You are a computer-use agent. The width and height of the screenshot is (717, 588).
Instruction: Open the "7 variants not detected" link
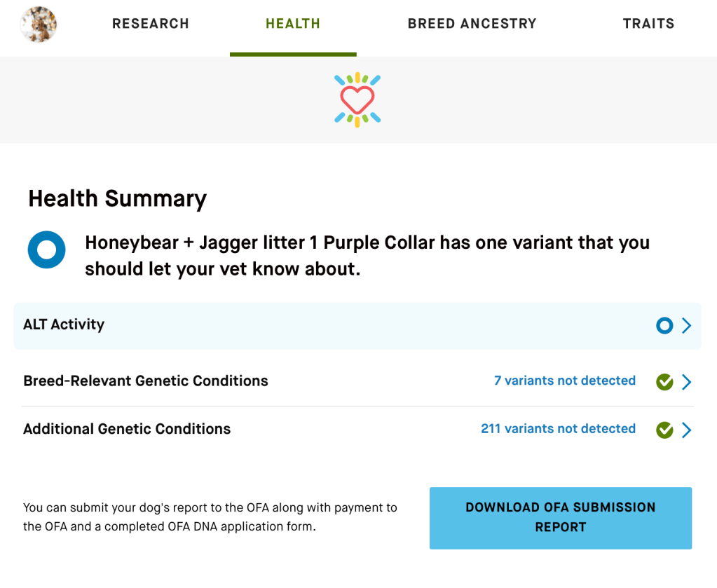[x=565, y=381]
